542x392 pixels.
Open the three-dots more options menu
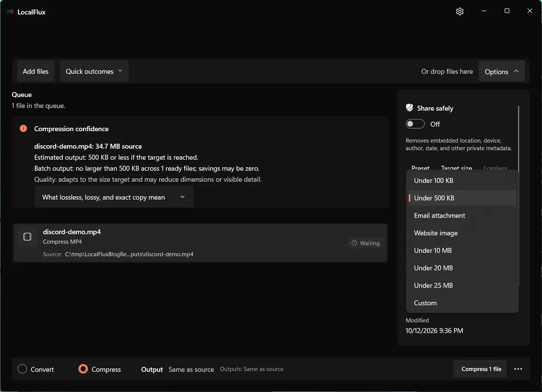coord(518,369)
